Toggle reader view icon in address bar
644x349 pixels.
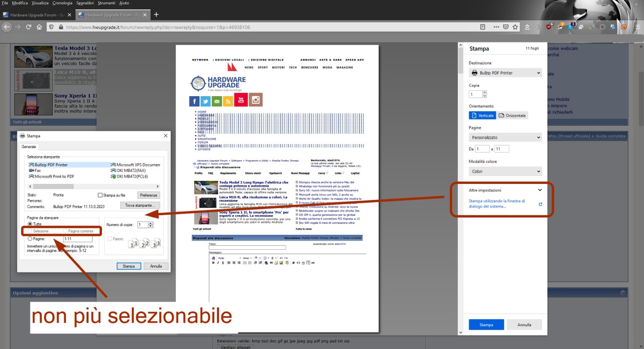(x=482, y=27)
